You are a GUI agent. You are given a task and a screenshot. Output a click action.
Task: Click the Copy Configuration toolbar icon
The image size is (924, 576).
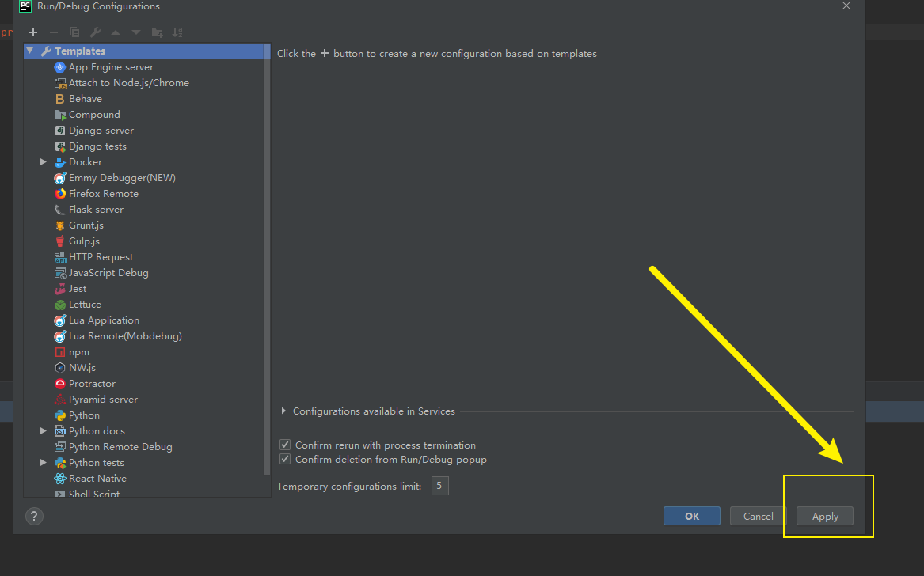coord(74,32)
